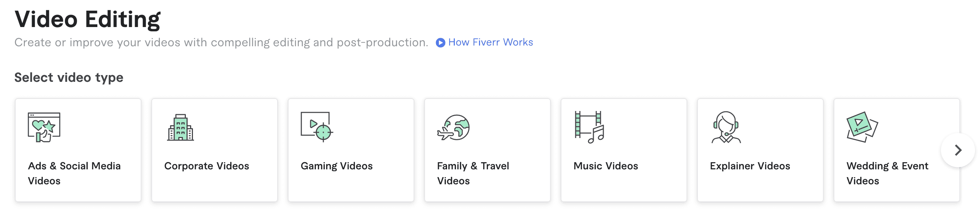Open the How Fiverr Works link
This screenshot has width=980, height=222.
click(490, 42)
